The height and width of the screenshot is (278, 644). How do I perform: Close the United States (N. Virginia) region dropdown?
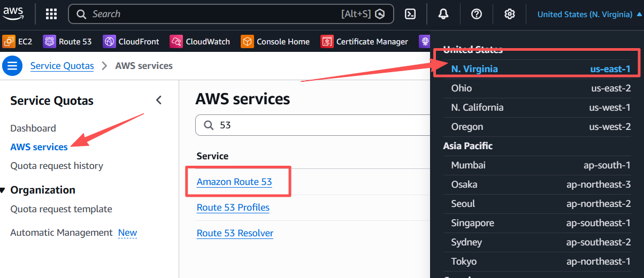coord(589,14)
